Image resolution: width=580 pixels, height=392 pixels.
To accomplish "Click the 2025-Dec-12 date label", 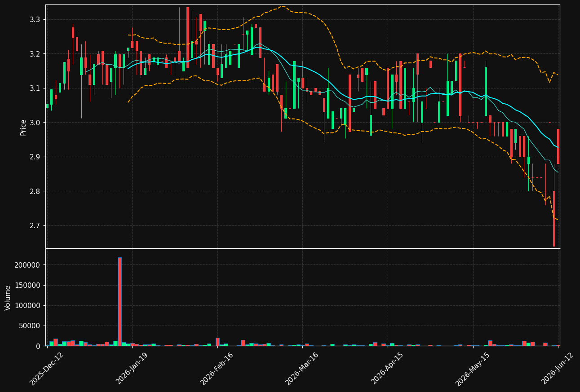I will [46, 369].
